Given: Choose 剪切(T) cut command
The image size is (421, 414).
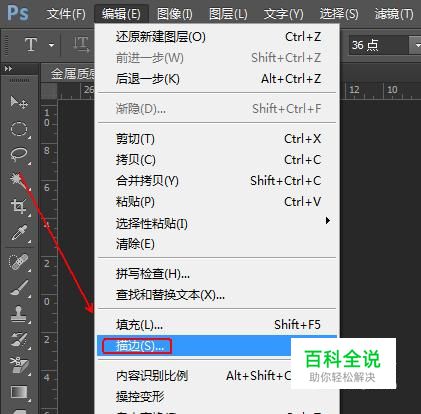Looking at the screenshot, I should (x=218, y=139).
